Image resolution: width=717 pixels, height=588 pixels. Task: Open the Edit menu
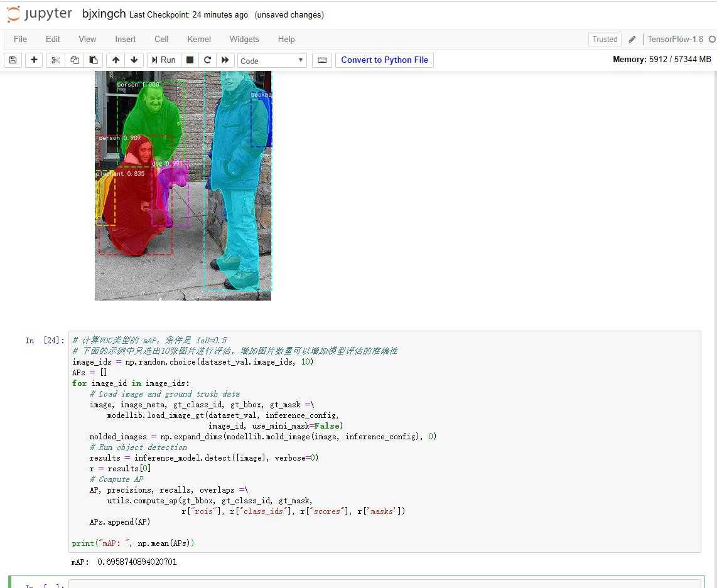[x=53, y=40]
